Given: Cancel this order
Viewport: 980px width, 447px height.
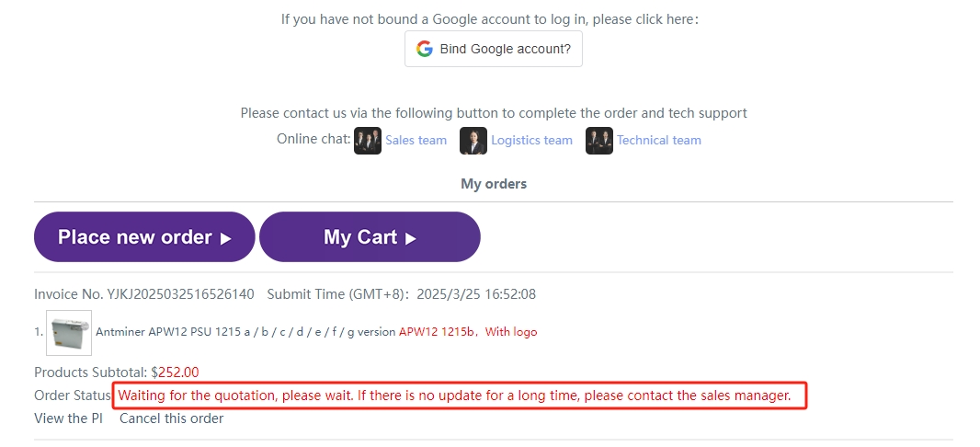Looking at the screenshot, I should coord(171,418).
